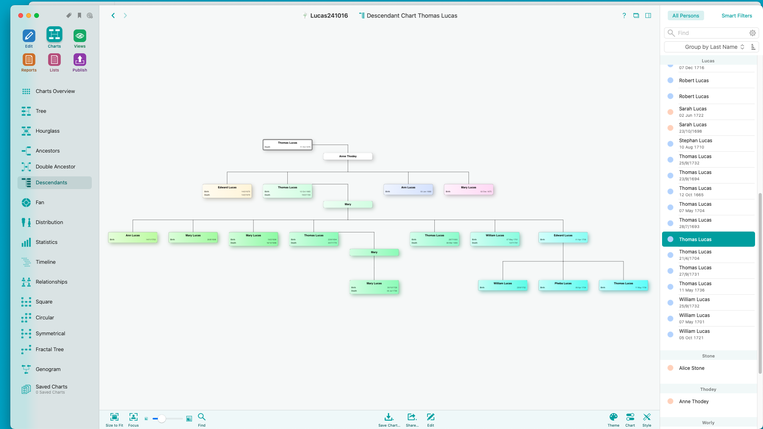
Task: Open the Publish section icon
Action: [x=80, y=60]
